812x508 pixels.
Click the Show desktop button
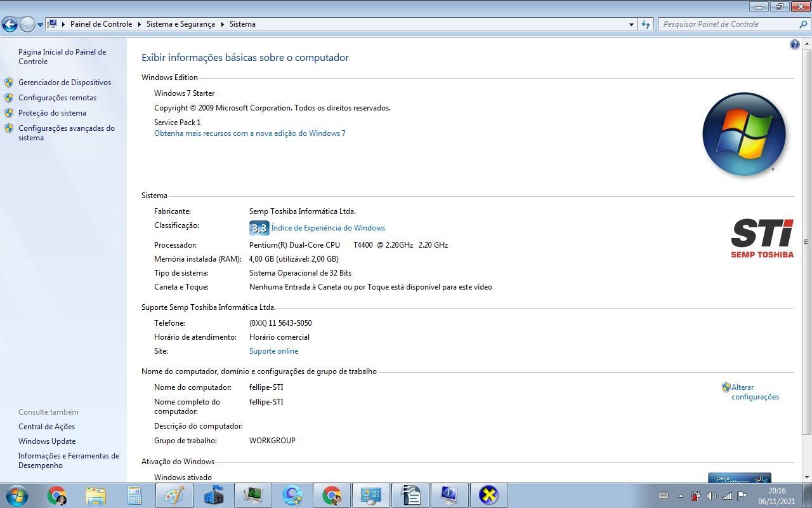[x=807, y=495]
